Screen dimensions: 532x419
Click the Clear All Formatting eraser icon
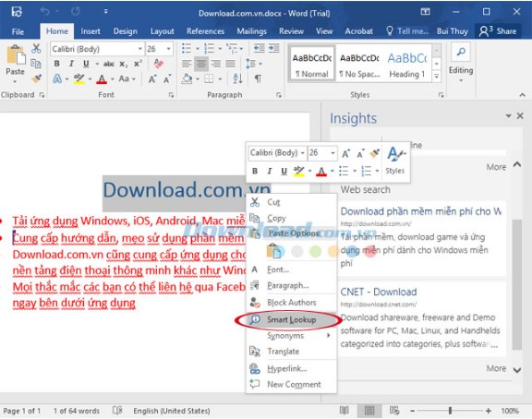[x=158, y=64]
